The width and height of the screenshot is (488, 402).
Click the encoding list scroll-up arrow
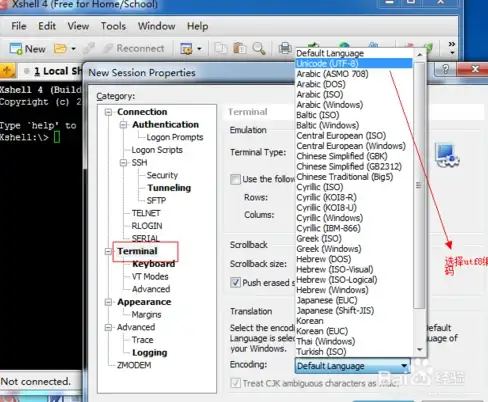coord(420,54)
